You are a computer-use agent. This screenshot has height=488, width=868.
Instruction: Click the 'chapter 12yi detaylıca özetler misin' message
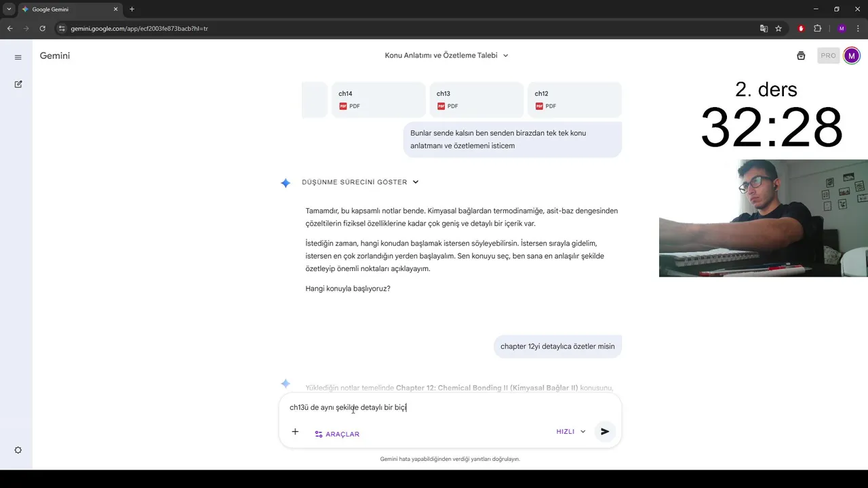click(x=557, y=346)
